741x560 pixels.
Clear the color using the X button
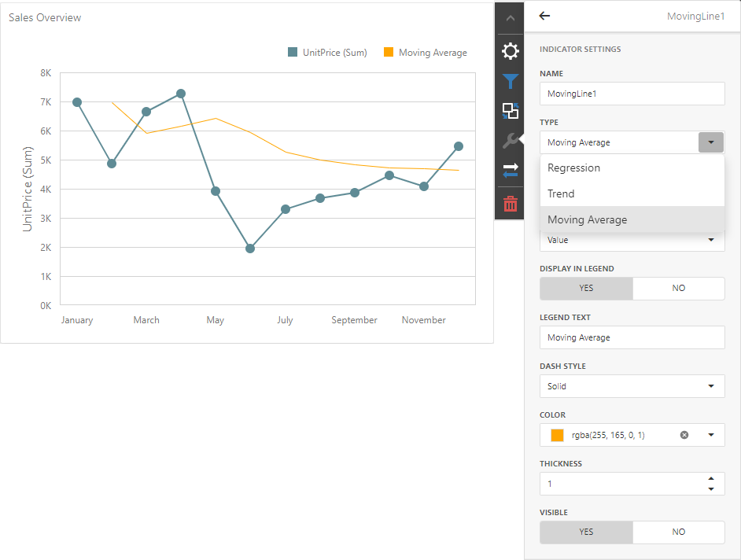684,434
